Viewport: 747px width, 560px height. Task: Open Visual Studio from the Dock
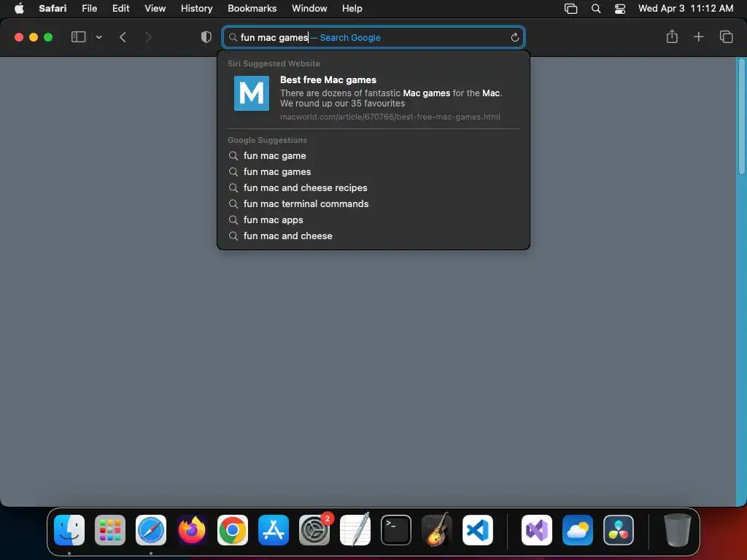pyautogui.click(x=537, y=530)
